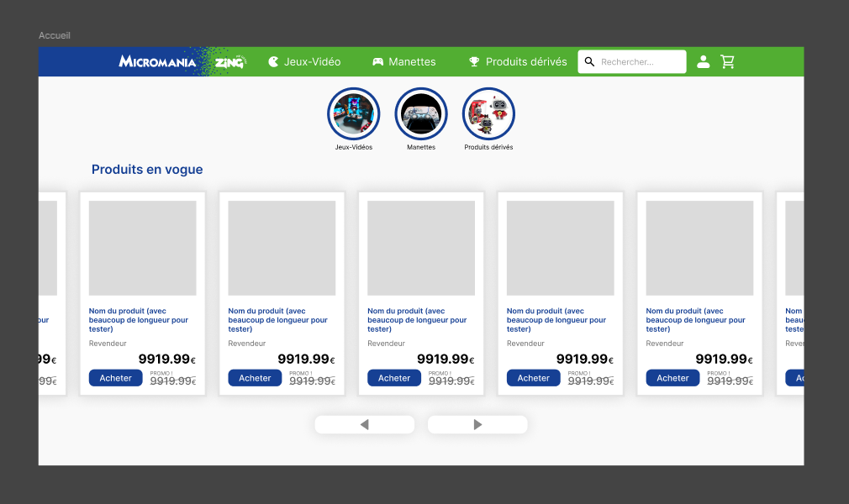Screen dimensions: 849x504
Task: Select the Manettes circular category image
Action: [421, 113]
